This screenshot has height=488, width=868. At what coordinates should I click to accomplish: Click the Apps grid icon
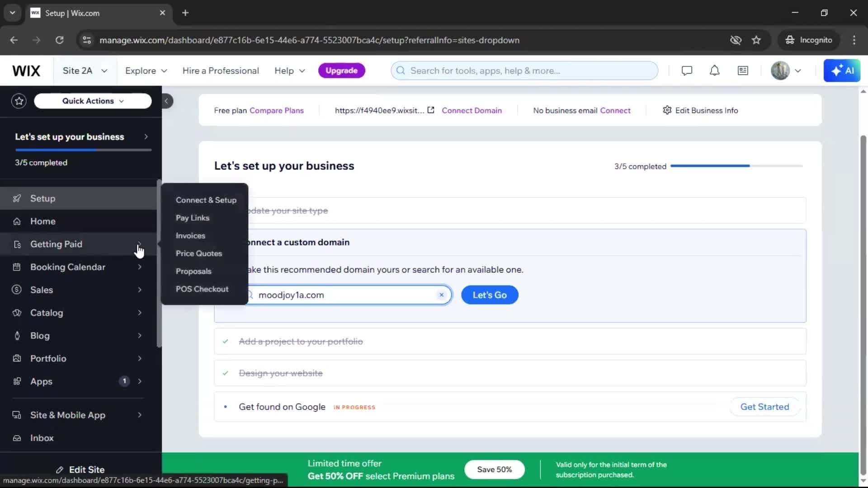pos(17,381)
